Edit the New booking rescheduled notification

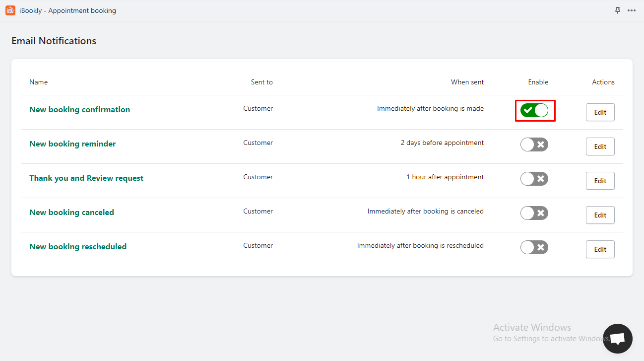[x=600, y=249]
